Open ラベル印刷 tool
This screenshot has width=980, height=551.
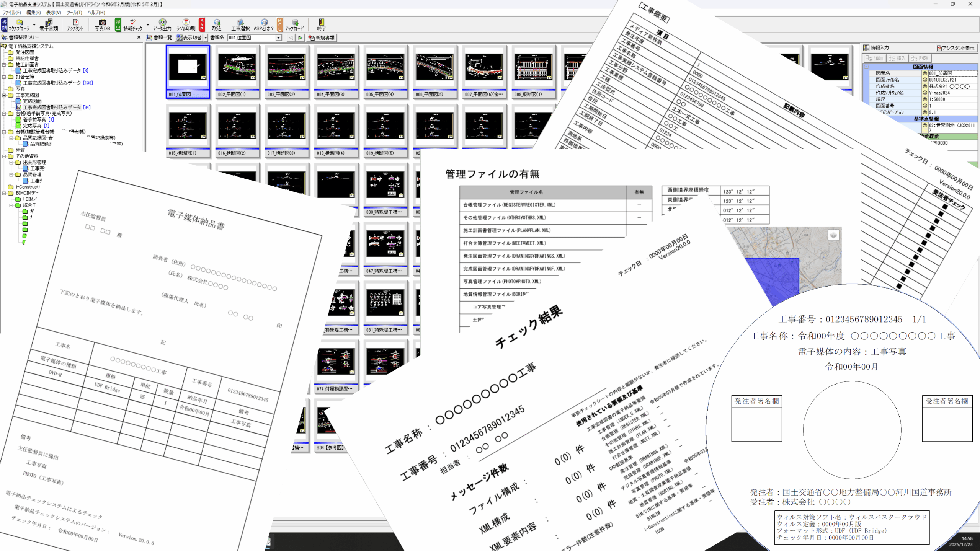point(186,24)
